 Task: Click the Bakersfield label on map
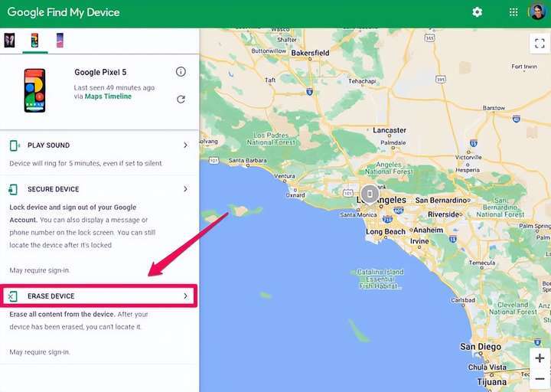tap(310, 53)
